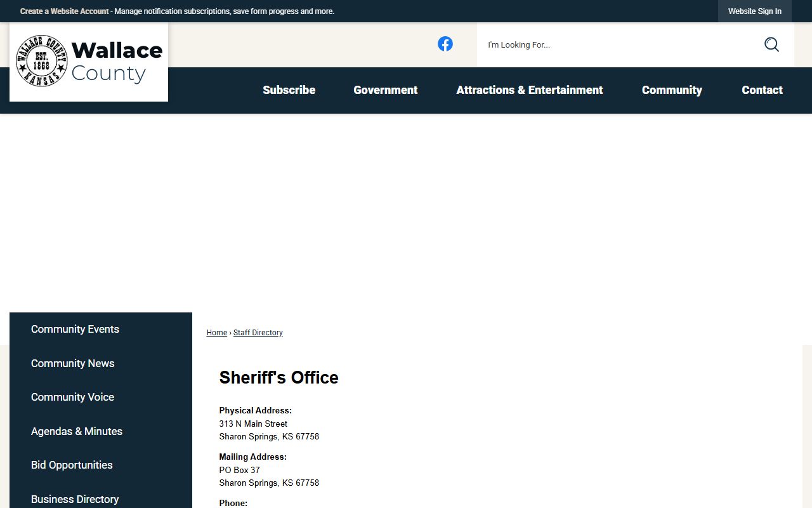Open Agendas & Minutes in sidebar

click(101, 431)
